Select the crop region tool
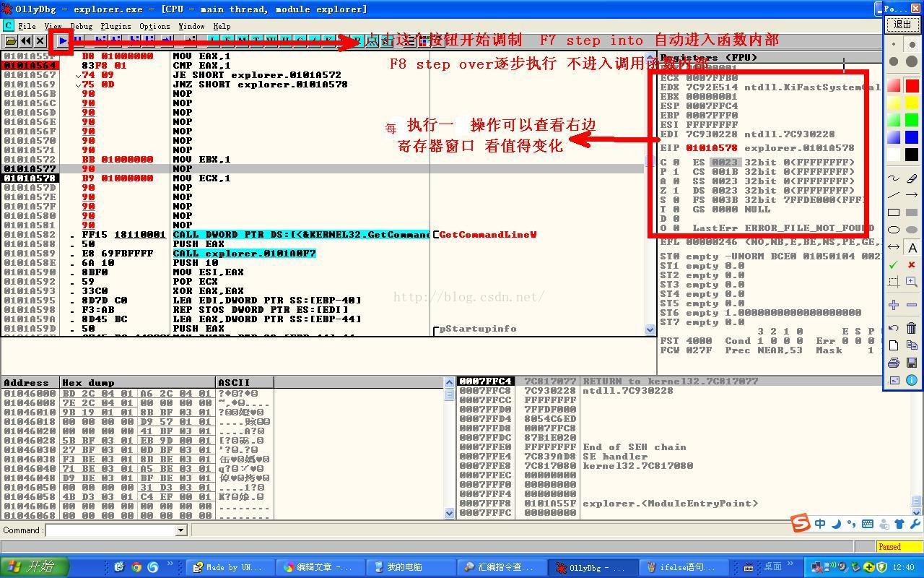 pos(894,282)
